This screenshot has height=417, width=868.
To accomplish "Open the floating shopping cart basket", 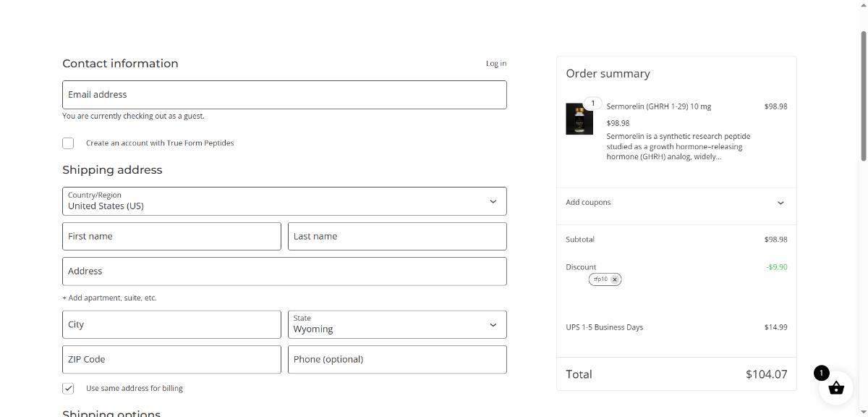I will 835,388.
